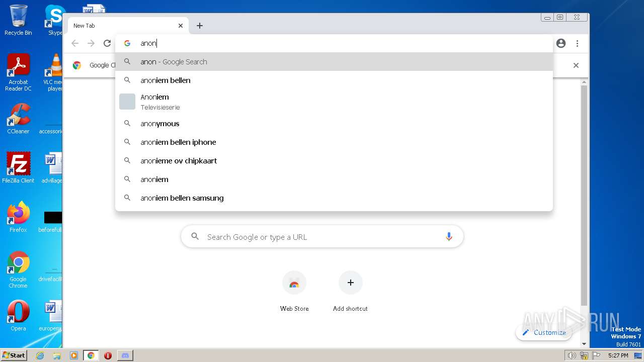Restore down the Chrome window

[560, 18]
